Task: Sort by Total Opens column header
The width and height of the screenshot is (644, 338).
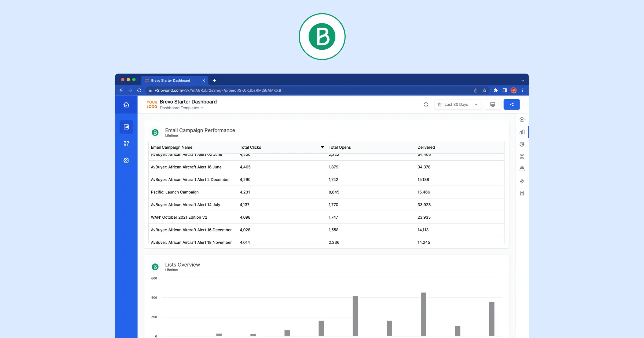Action: (x=339, y=147)
